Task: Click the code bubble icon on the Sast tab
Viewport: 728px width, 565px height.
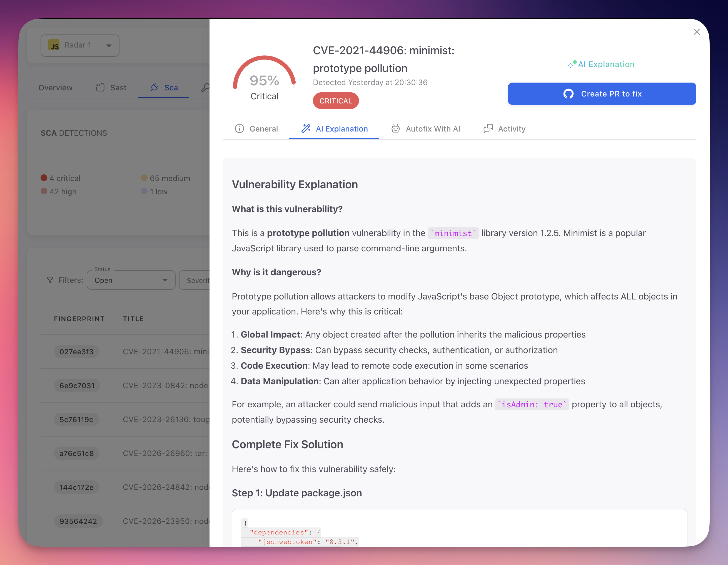Action: pos(100,87)
